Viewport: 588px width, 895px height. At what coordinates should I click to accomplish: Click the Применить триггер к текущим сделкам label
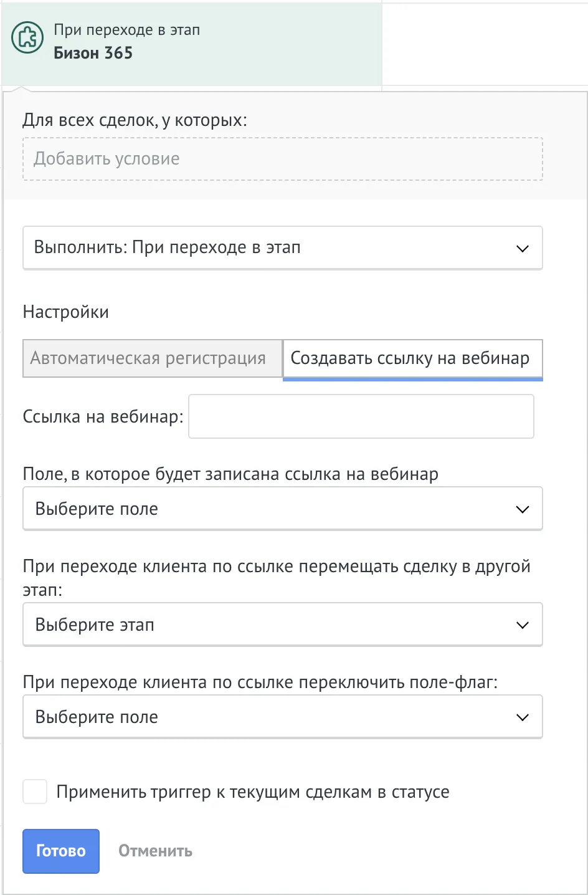pyautogui.click(x=253, y=792)
